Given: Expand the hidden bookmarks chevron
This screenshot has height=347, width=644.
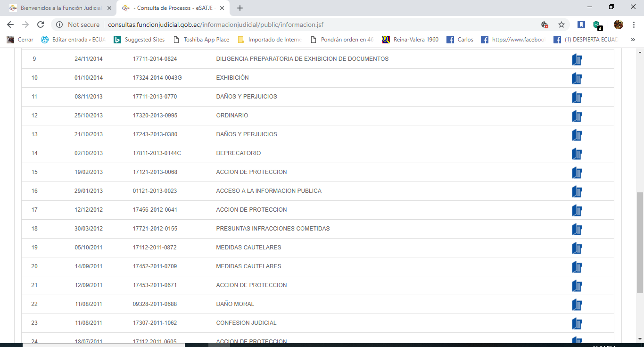Looking at the screenshot, I should coord(633,40).
